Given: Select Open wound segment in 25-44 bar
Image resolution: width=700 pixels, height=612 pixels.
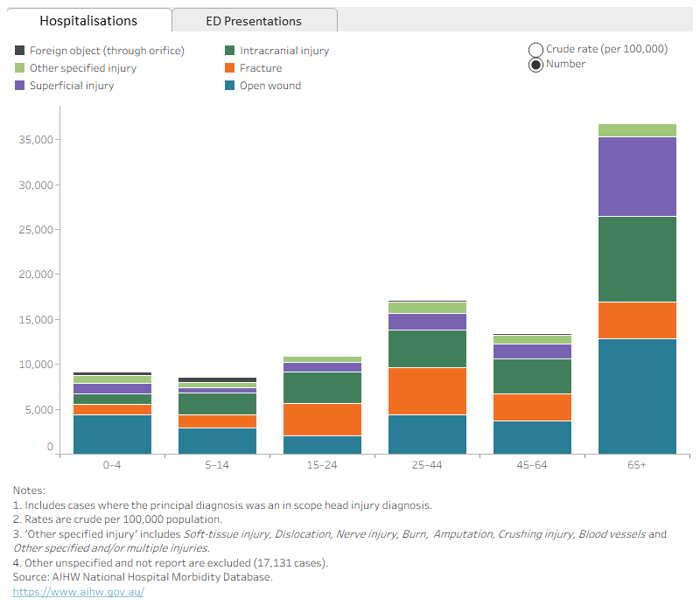Looking at the screenshot, I should tap(427, 435).
